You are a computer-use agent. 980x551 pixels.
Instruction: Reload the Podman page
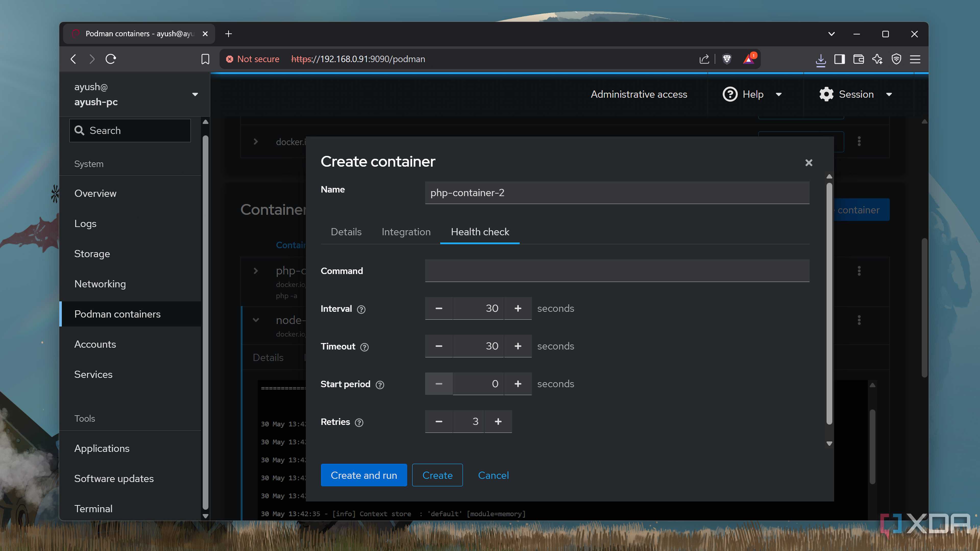pos(111,59)
